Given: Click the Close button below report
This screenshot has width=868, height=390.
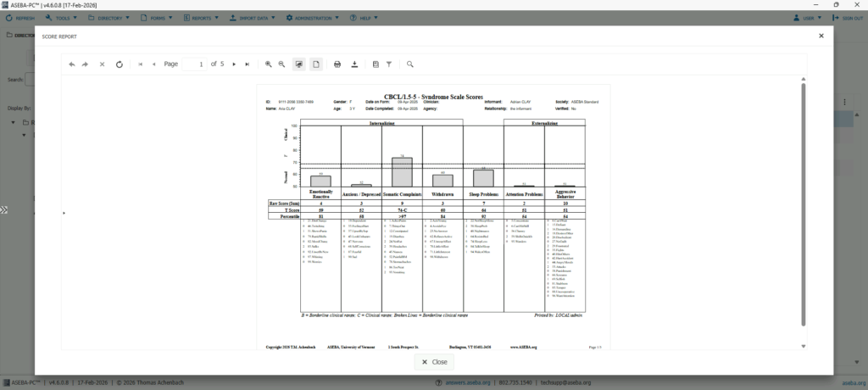Looking at the screenshot, I should click(x=434, y=361).
